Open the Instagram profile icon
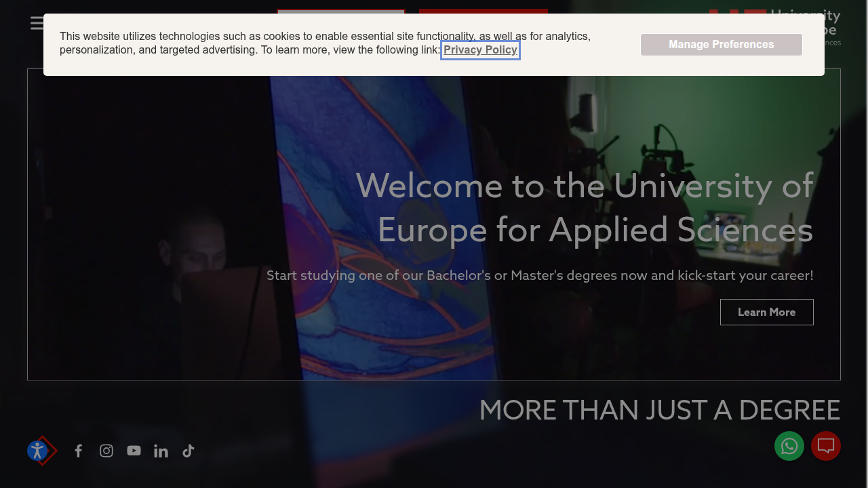 [x=106, y=451]
